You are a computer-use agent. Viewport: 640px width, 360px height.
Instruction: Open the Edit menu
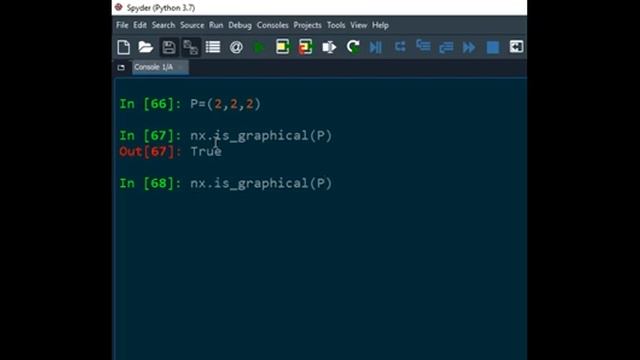[140, 25]
